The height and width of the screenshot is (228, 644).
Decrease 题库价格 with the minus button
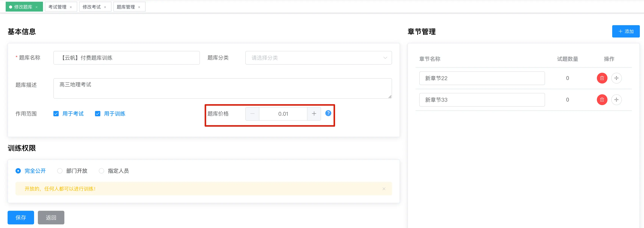pos(252,114)
